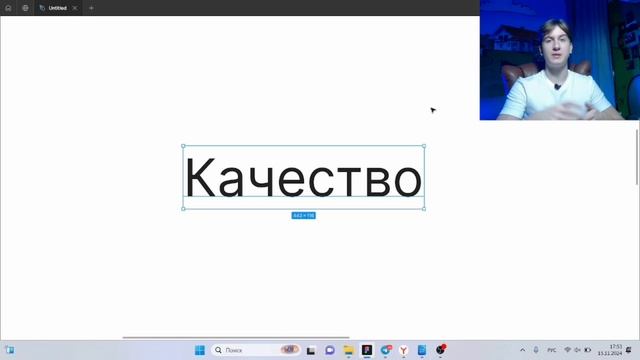The image size is (640, 360).
Task: Click the bottom-left resize handle of the text box
Action: 183,209
